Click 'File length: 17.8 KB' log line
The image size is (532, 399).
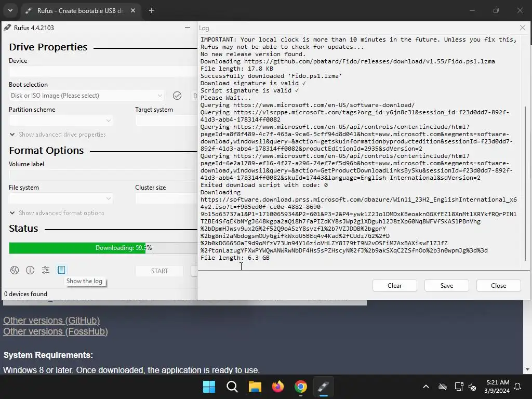point(237,69)
